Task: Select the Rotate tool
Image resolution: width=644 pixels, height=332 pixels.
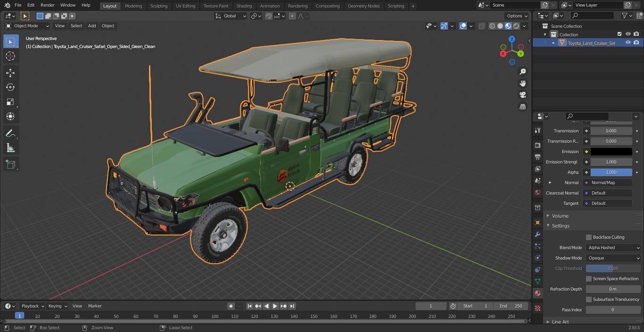Action: [10, 87]
